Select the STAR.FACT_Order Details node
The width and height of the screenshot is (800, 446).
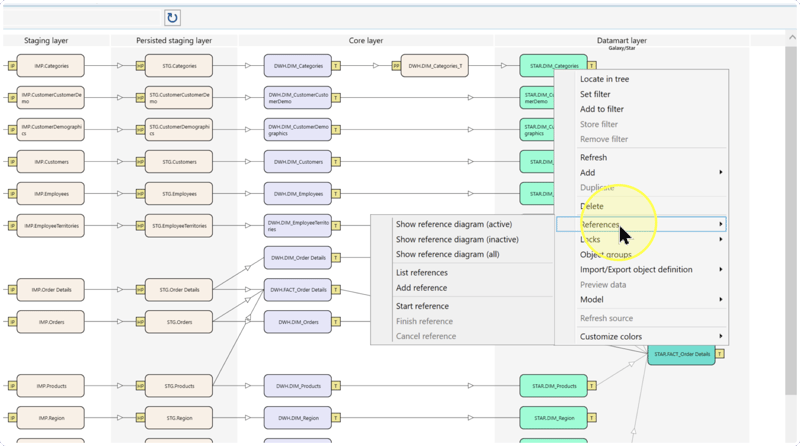coord(682,354)
